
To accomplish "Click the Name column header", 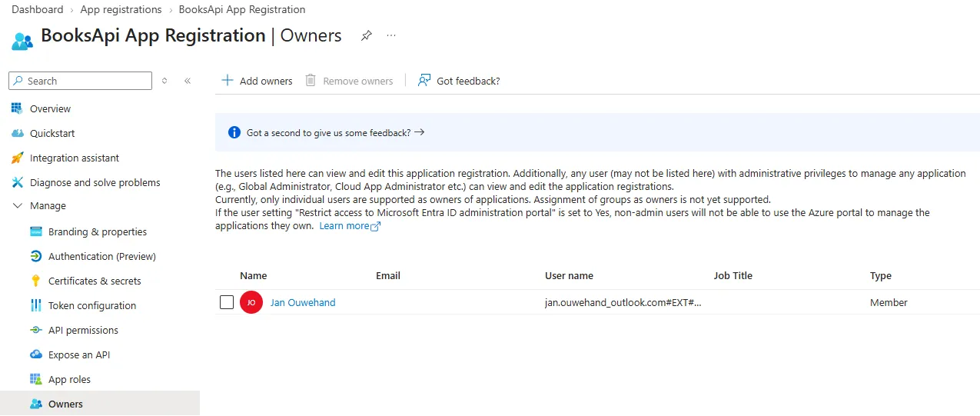I will pos(253,275).
